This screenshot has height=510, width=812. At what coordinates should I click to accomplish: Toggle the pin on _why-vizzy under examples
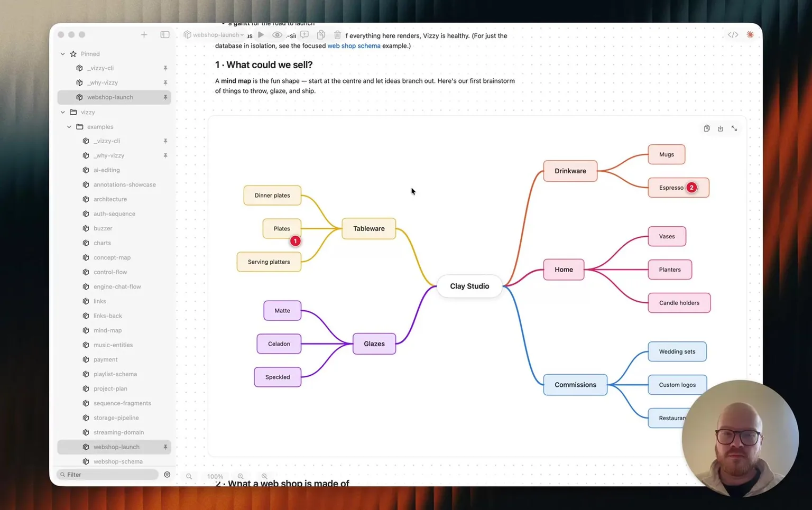click(x=165, y=155)
